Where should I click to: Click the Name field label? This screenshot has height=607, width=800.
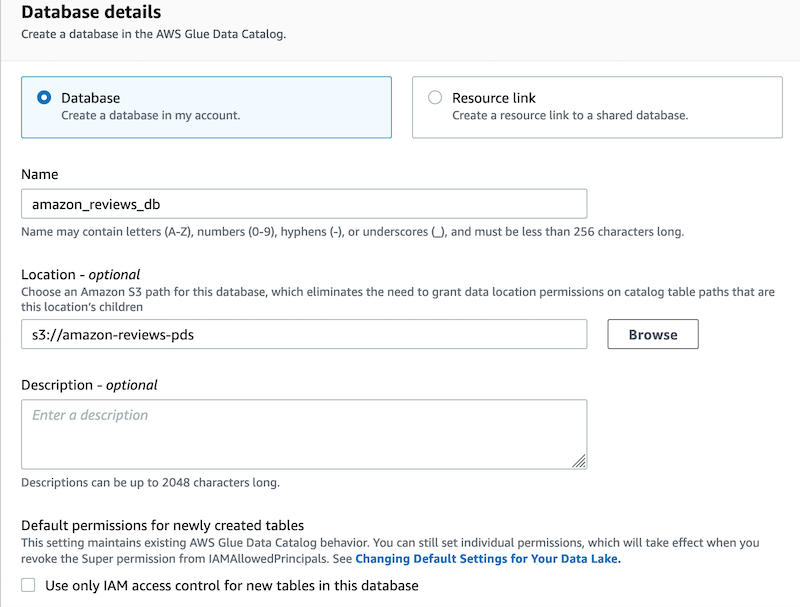point(40,174)
